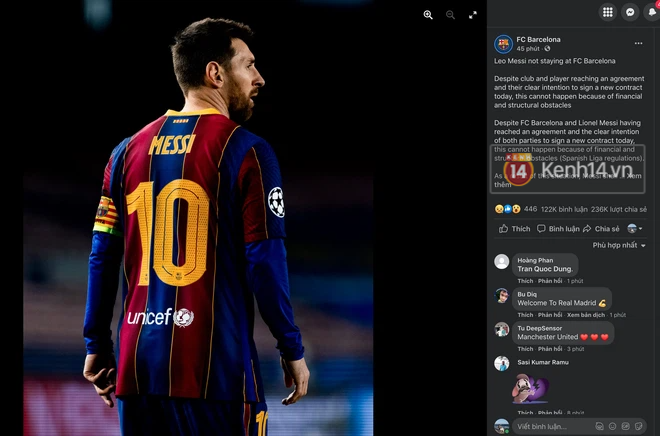660x436 pixels.
Task: Reply to Tu DeepSensor's comment
Action: pyautogui.click(x=550, y=349)
